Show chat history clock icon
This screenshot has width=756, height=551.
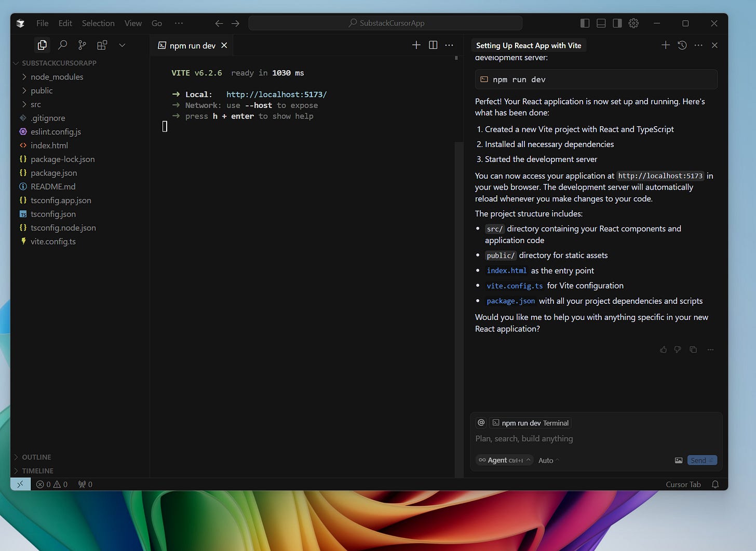[x=682, y=45]
